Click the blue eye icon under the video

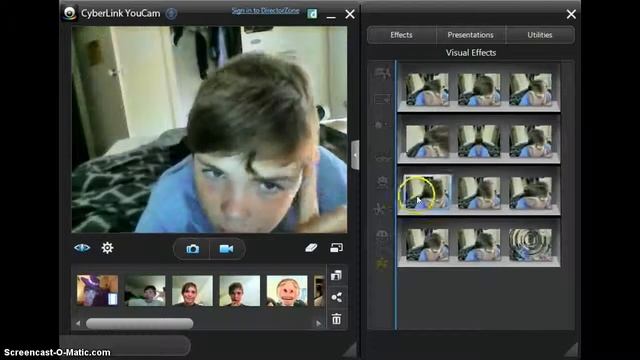(82, 248)
